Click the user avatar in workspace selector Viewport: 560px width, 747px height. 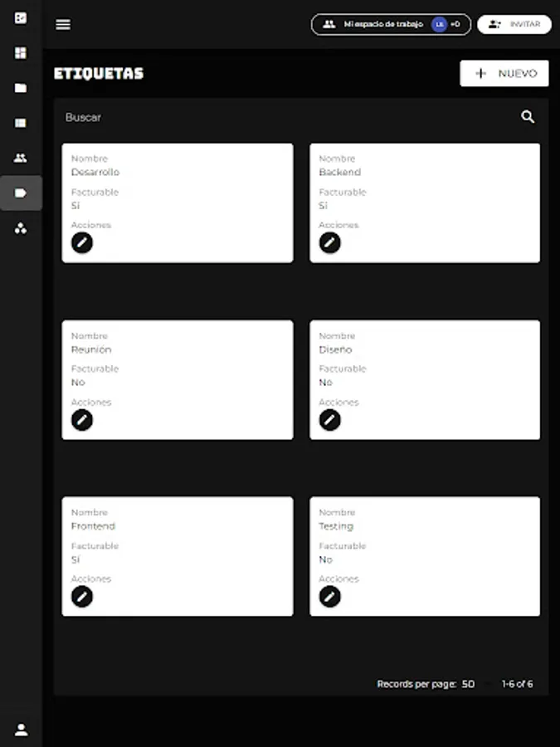click(x=439, y=24)
